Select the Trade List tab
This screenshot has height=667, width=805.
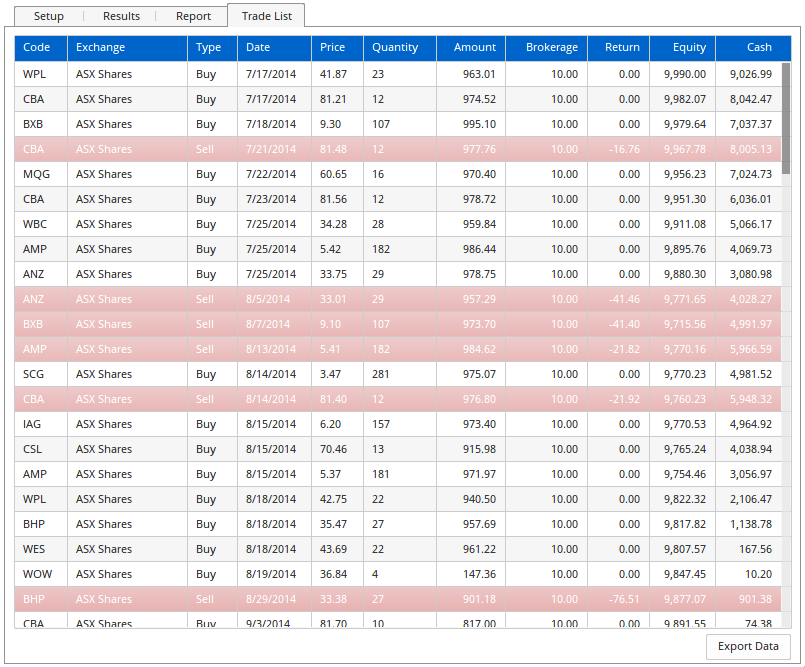click(x=266, y=16)
